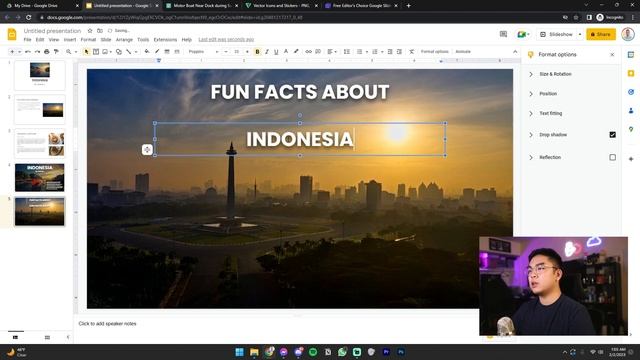The image size is (640, 360).
Task: Enable the Reflection checkbox
Action: pyautogui.click(x=612, y=157)
